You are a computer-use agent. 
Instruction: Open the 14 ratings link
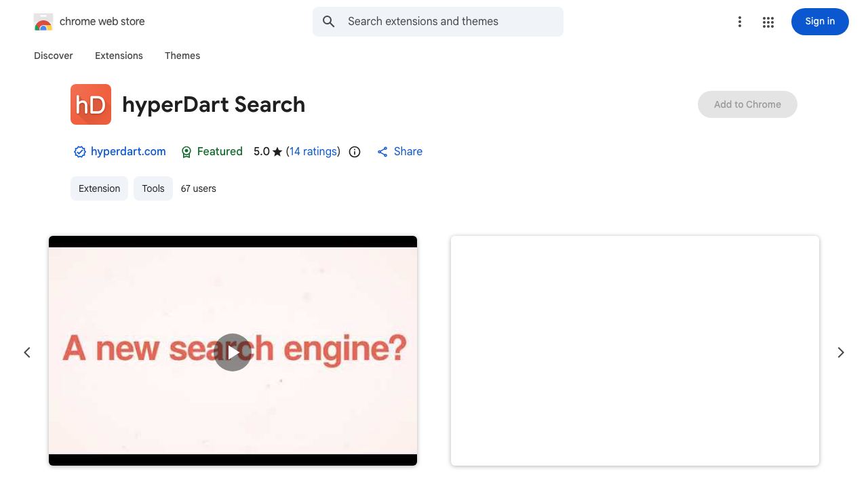pos(313,152)
